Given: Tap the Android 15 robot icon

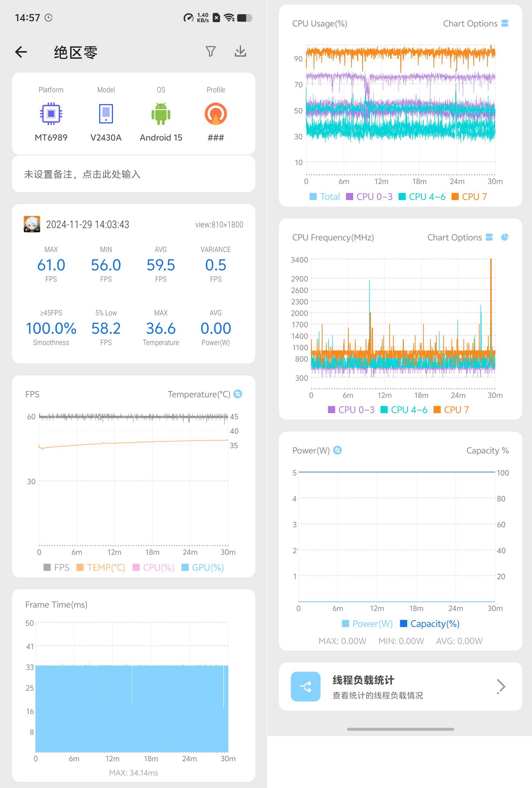Looking at the screenshot, I should coord(161,113).
